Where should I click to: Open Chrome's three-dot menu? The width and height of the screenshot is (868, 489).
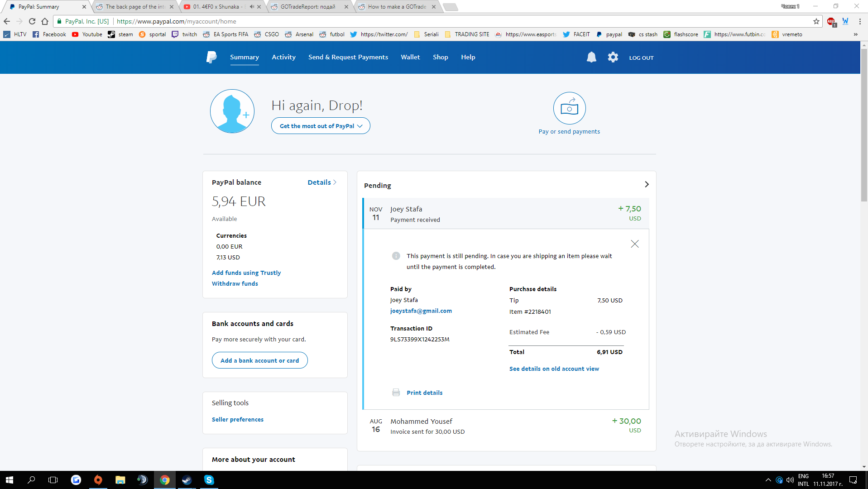point(859,21)
